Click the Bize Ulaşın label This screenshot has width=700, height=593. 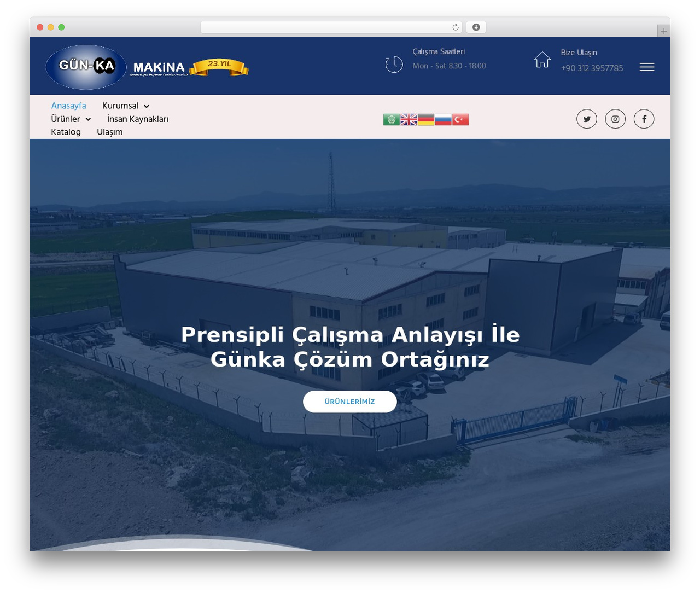click(x=579, y=53)
